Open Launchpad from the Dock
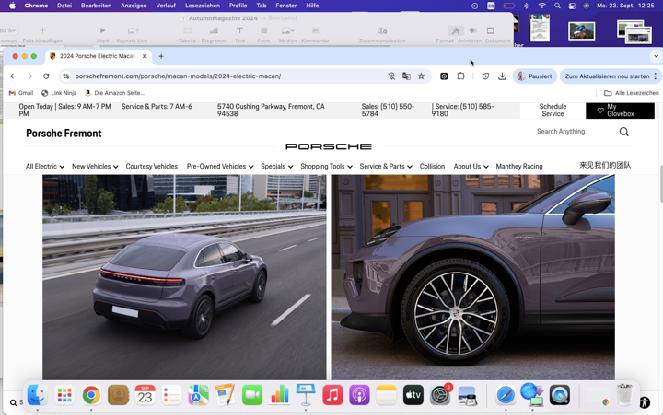Viewport: 663px width, 415px height. pos(64,395)
